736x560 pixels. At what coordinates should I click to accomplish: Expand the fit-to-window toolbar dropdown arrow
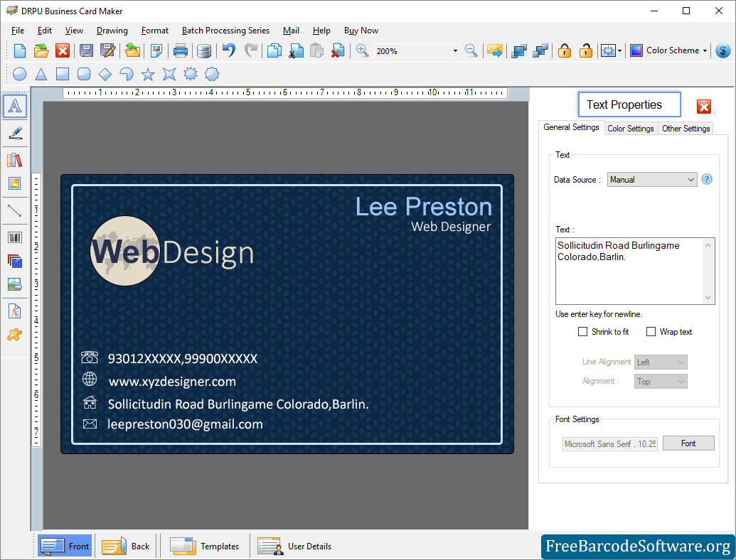pyautogui.click(x=619, y=50)
